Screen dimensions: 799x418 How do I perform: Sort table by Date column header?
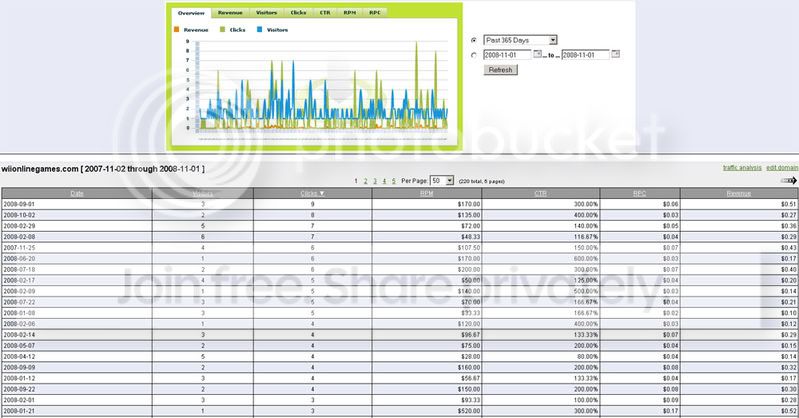(77, 193)
